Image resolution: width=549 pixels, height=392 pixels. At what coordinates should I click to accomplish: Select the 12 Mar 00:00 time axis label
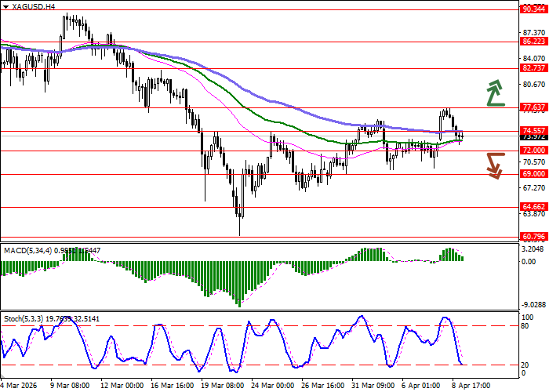coord(120,386)
